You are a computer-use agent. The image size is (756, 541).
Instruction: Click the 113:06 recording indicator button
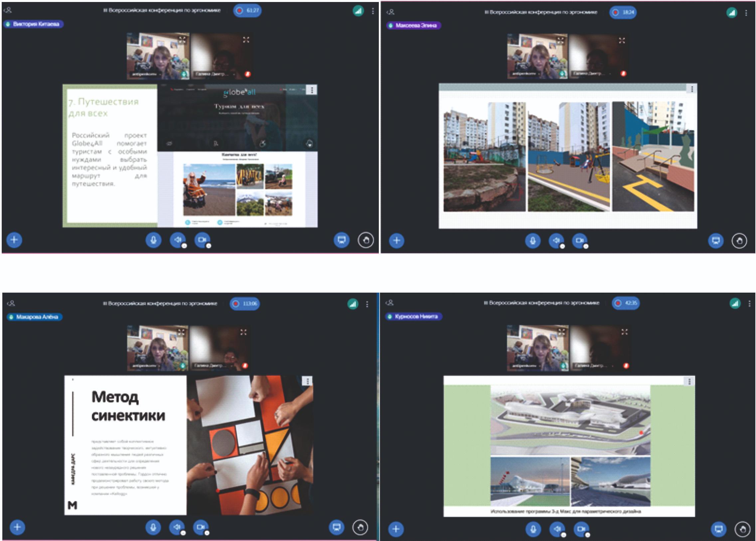click(244, 304)
